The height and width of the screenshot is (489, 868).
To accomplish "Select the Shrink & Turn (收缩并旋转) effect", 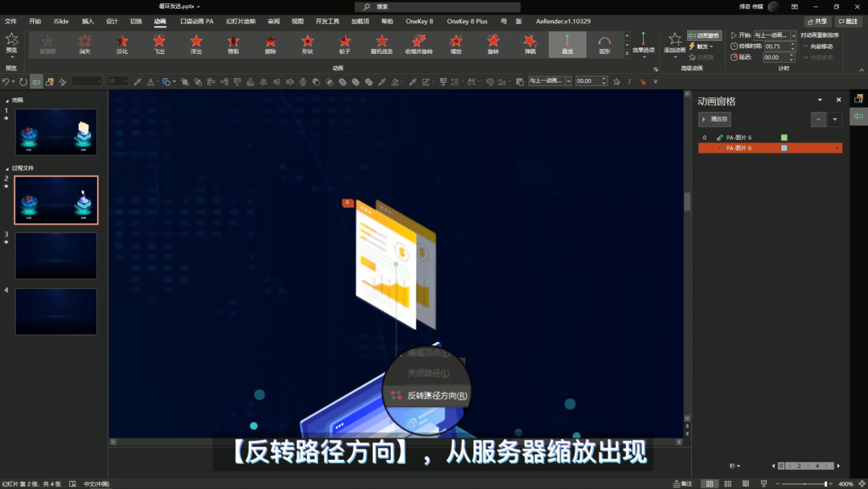I will tap(419, 44).
